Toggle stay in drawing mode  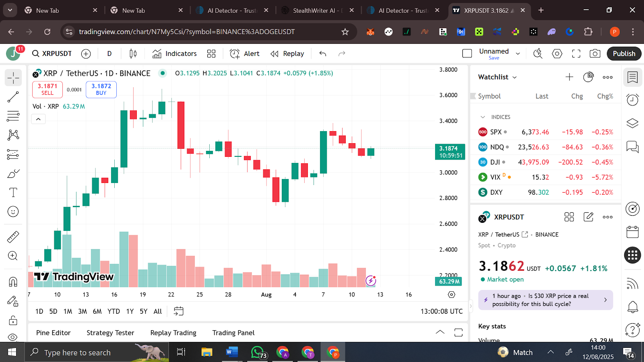coord(13,301)
